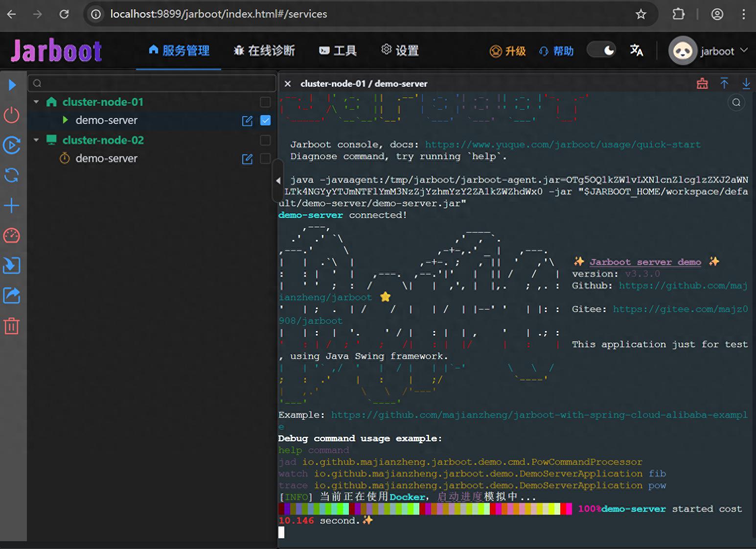Edit demo-server under cluster-node-01
Image resolution: width=756 pixels, height=549 pixels.
tap(248, 120)
